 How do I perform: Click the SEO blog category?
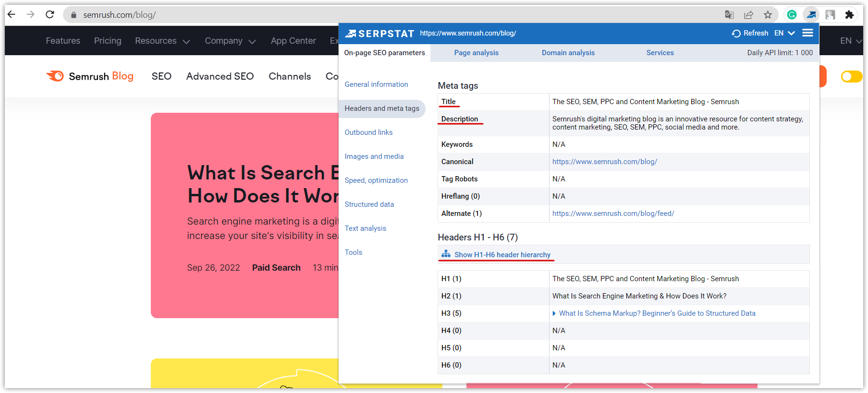tap(161, 76)
